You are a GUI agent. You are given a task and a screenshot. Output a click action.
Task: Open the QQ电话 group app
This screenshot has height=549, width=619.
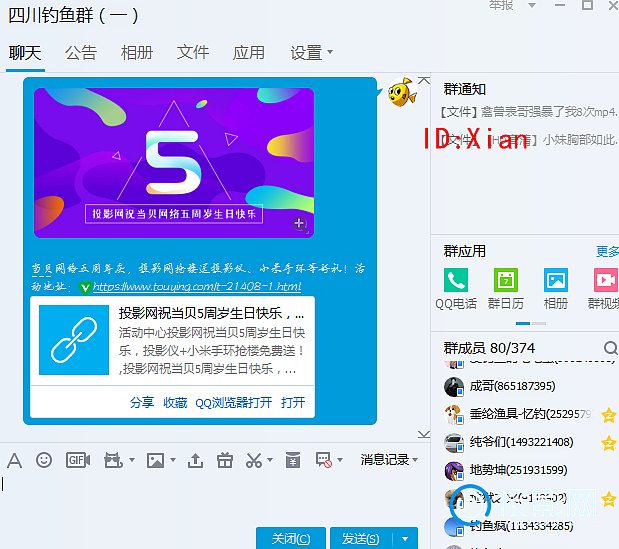coord(456,280)
